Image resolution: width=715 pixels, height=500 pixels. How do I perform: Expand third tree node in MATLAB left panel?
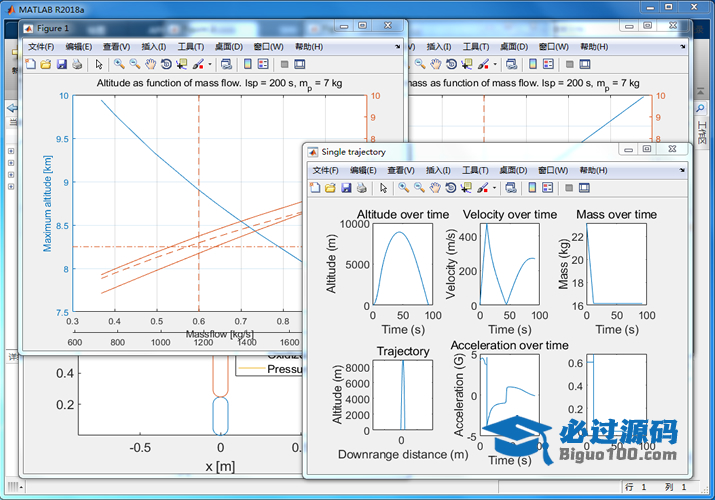point(11,175)
